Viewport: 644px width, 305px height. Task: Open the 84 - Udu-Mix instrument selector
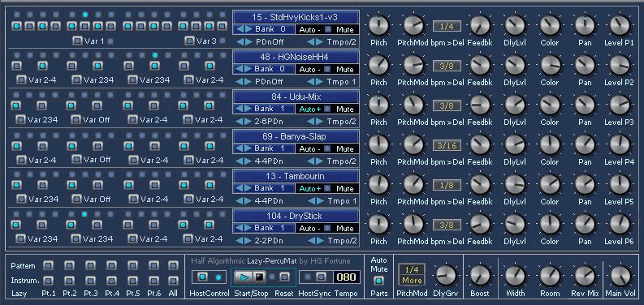point(296,97)
